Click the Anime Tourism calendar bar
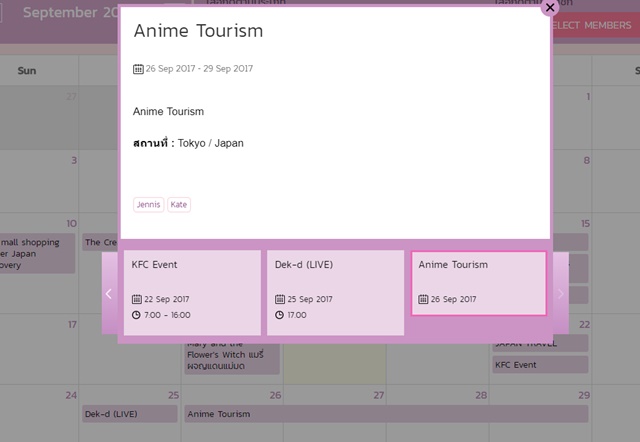This screenshot has width=640, height=442. [x=386, y=413]
